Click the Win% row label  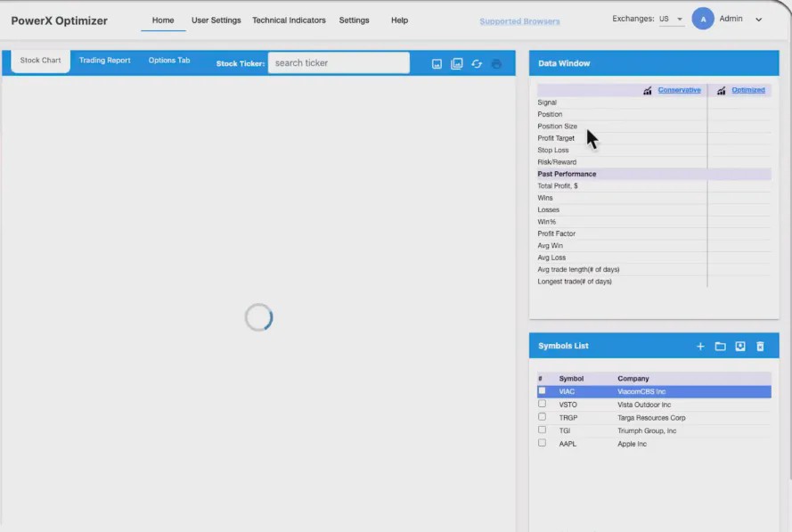click(x=546, y=222)
